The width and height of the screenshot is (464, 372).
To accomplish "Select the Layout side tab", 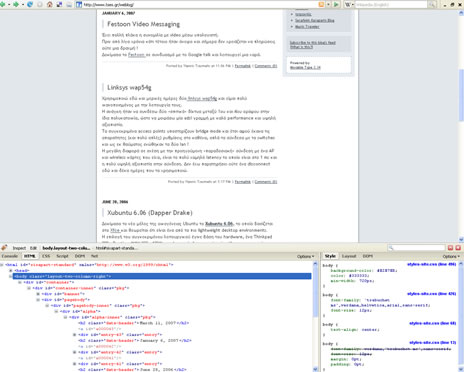I will [x=349, y=256].
